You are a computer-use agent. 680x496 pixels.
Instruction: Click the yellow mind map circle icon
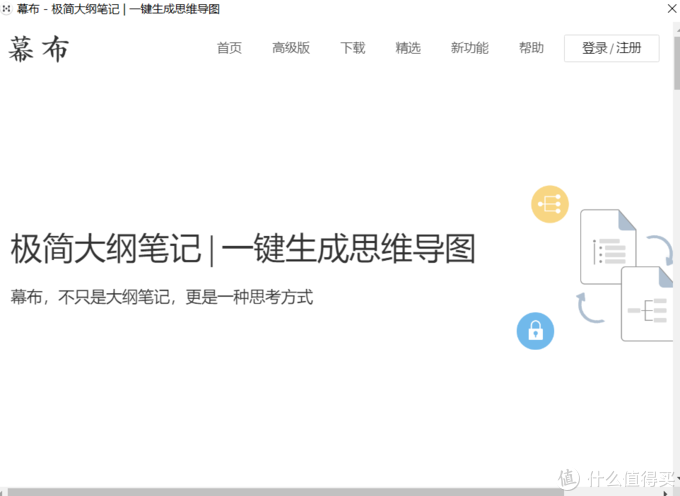point(549,204)
